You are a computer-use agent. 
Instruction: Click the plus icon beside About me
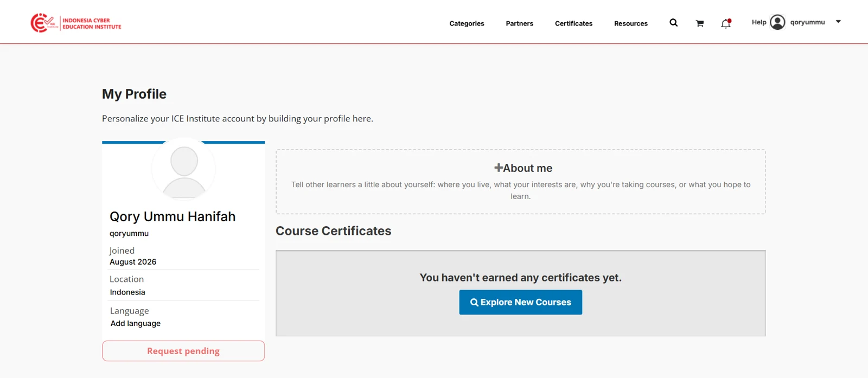tap(498, 168)
